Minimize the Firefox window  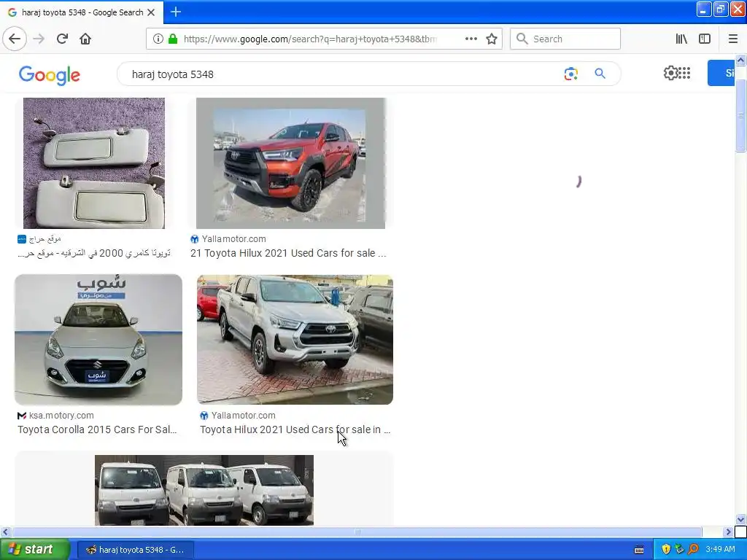point(704,9)
